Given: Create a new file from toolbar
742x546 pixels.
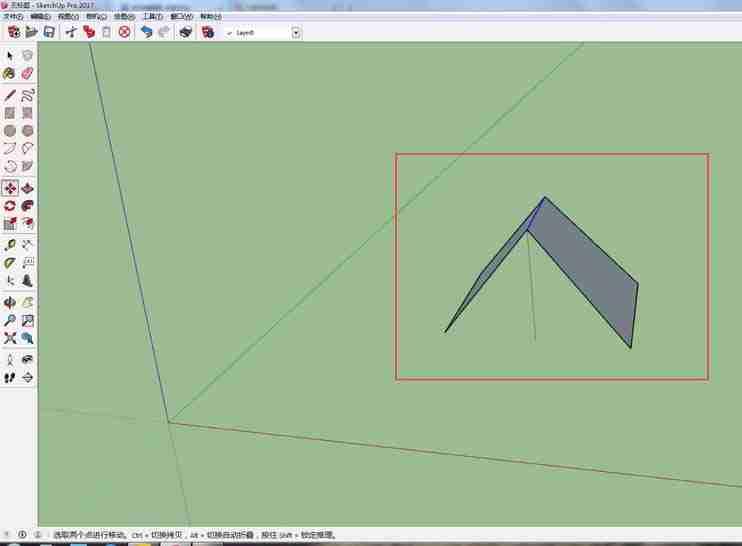Looking at the screenshot, I should tap(14, 32).
